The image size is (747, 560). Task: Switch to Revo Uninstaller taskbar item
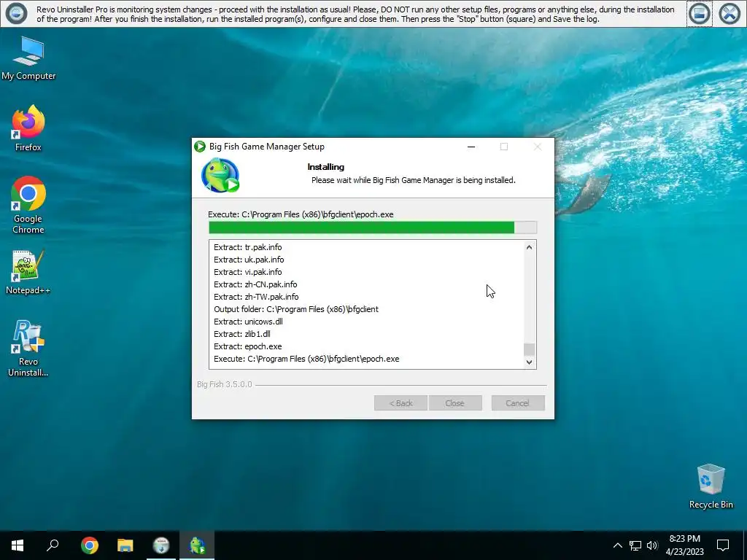tap(161, 545)
